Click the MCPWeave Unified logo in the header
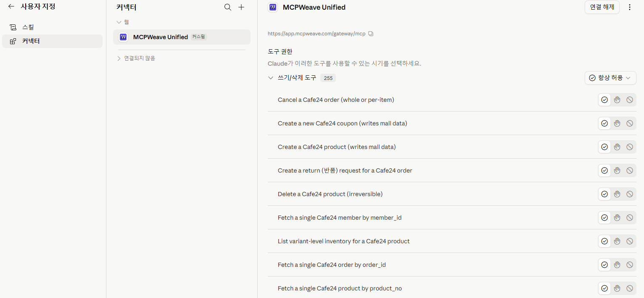 point(273,7)
